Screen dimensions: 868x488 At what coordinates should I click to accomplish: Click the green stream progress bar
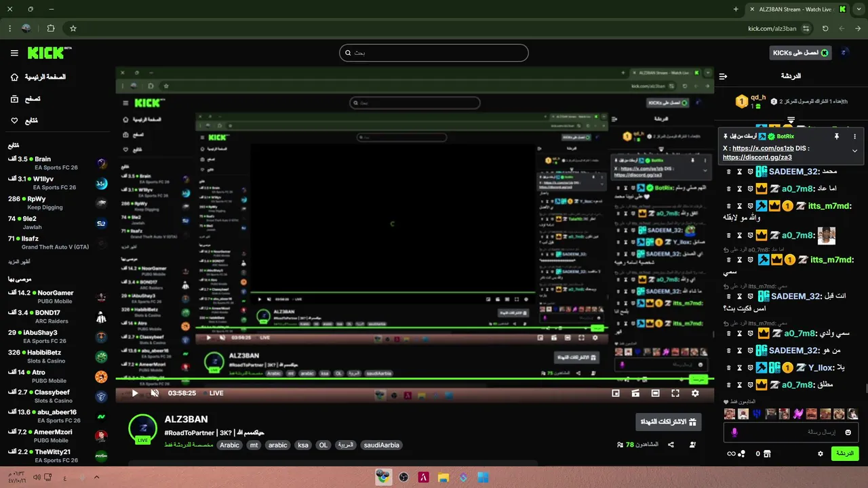coord(414,379)
